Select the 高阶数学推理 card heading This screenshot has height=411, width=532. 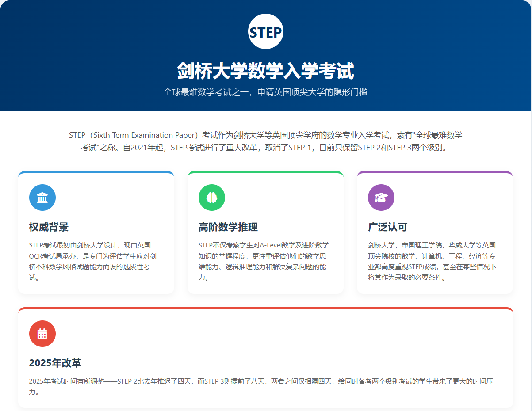(x=228, y=227)
